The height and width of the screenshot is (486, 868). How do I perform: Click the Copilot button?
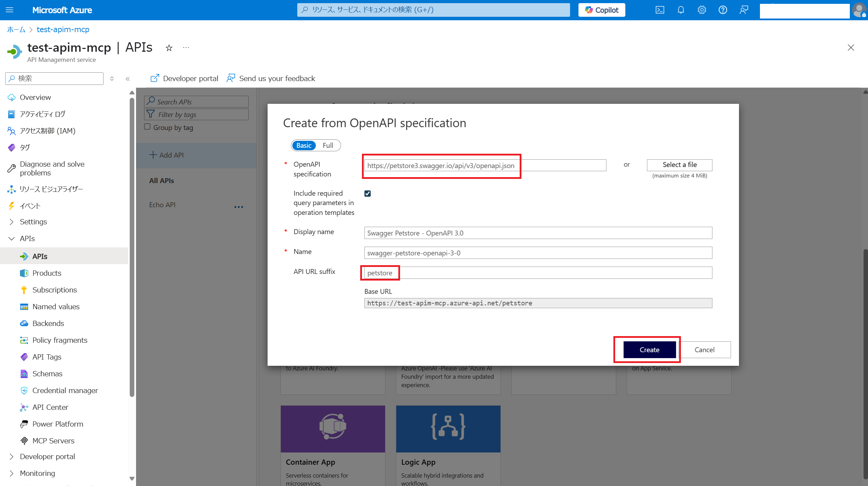[602, 10]
